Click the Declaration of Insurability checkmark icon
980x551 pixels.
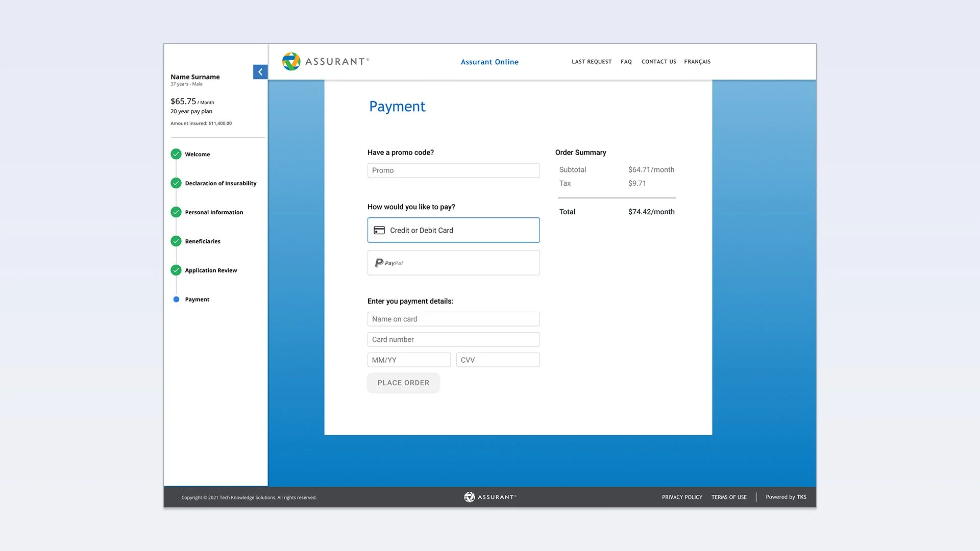coord(176,183)
